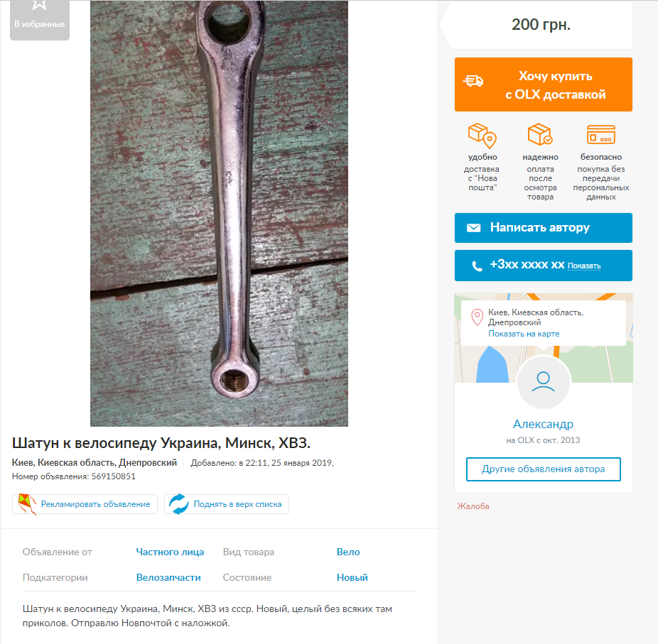658x644 pixels.
Task: Click the Nova Poshta delivery box icon
Action: click(482, 136)
